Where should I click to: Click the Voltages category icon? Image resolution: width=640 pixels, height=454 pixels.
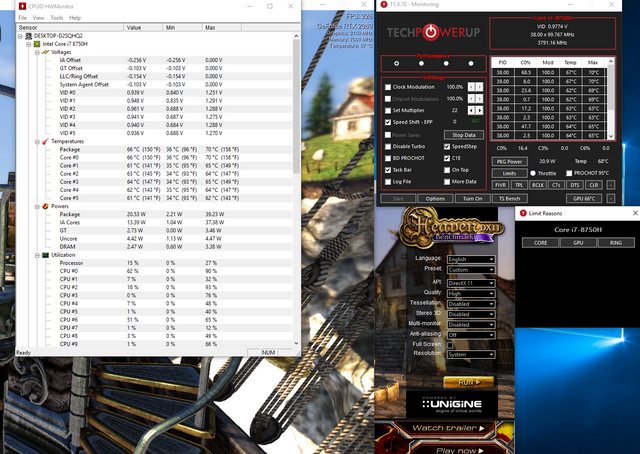[45, 52]
